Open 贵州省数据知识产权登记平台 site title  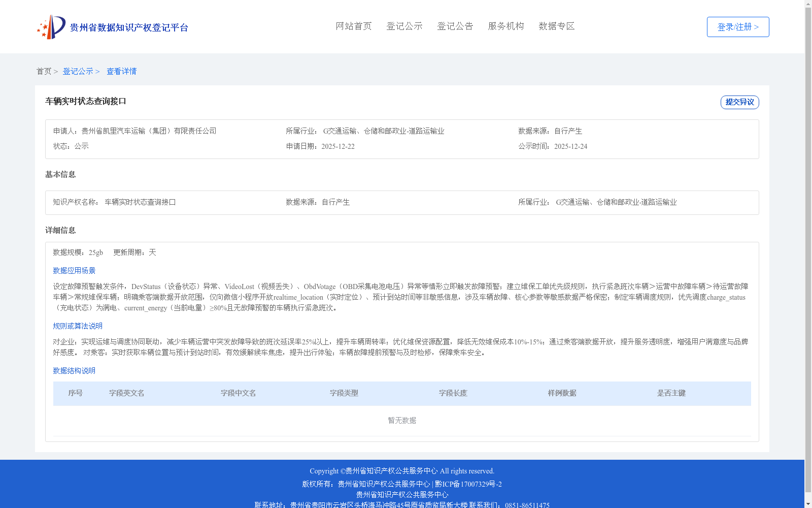[129, 27]
